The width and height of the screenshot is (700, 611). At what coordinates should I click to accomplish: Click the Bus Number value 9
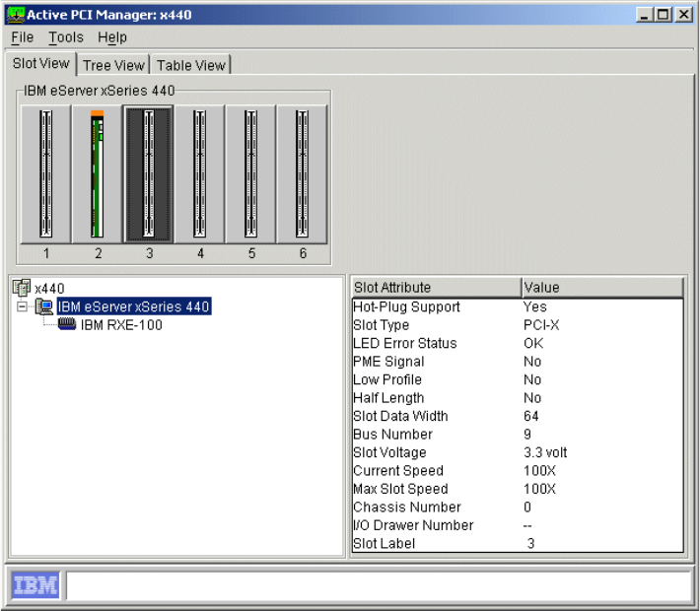[x=527, y=435]
